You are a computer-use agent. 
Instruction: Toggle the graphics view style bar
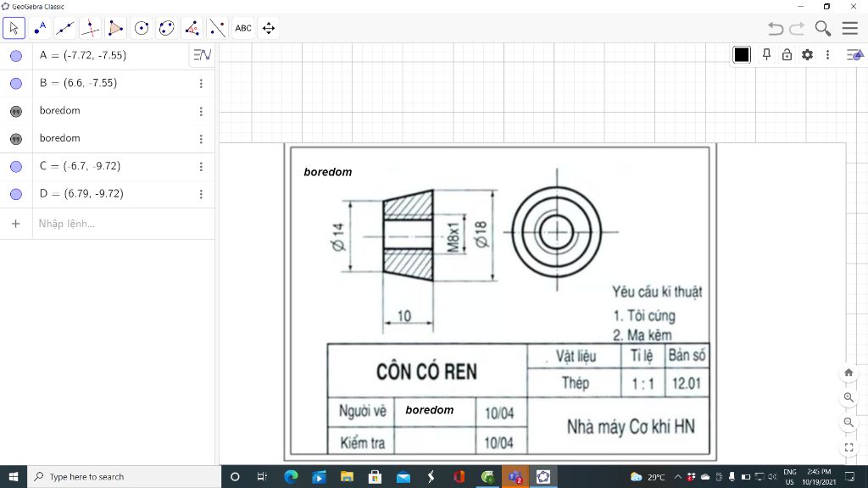854,55
